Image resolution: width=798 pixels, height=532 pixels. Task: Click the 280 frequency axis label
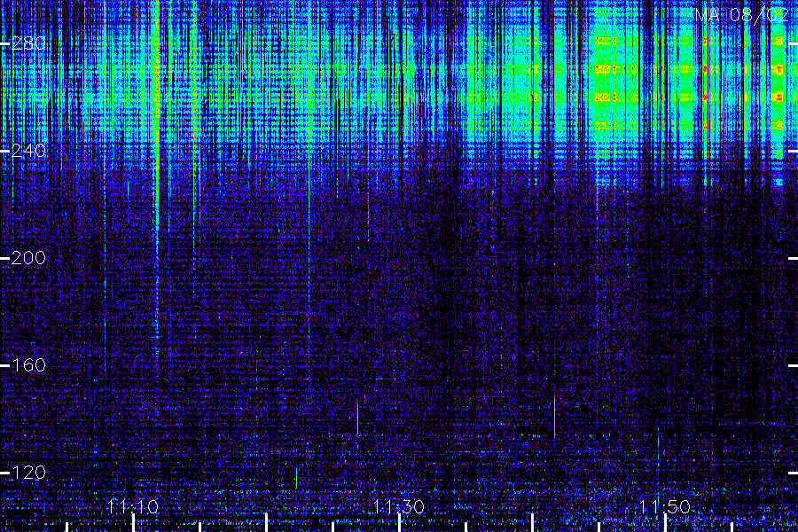(28, 43)
